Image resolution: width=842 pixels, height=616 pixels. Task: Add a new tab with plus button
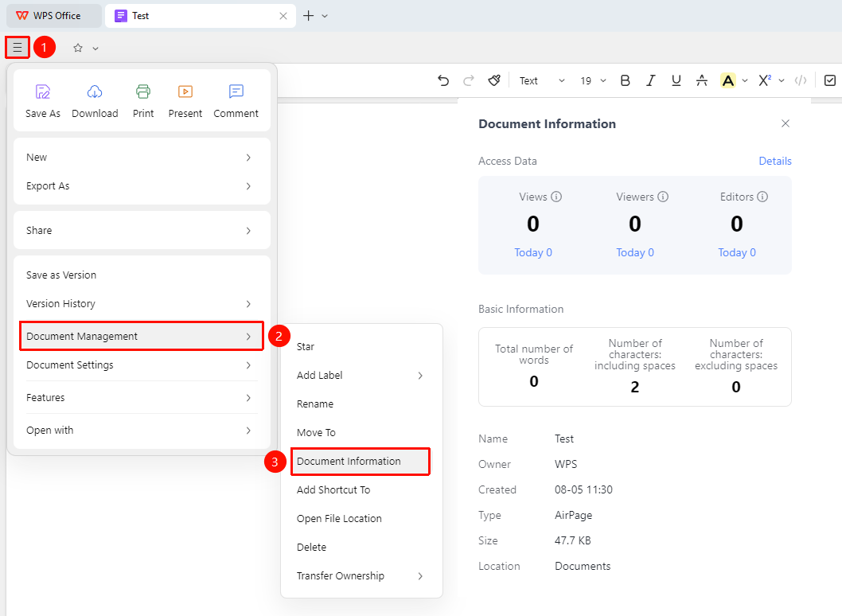pos(308,16)
